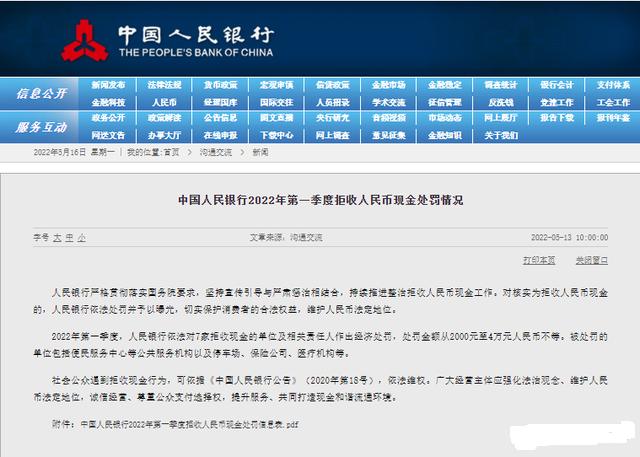Open the 工会工作 navigation item

[x=613, y=102]
